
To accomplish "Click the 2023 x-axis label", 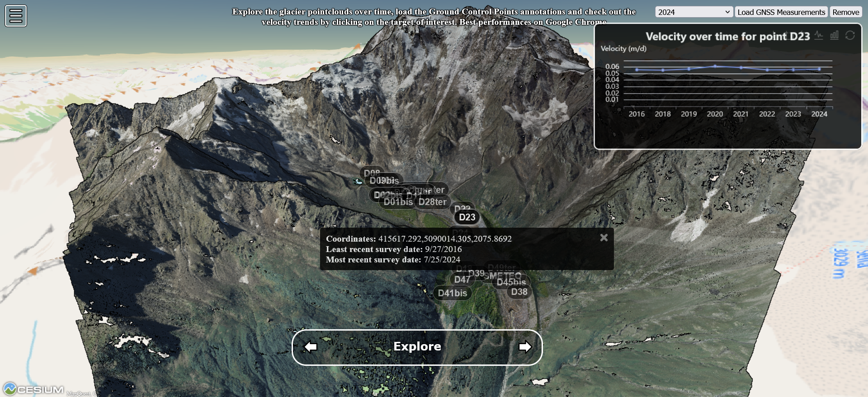I will coord(793,114).
